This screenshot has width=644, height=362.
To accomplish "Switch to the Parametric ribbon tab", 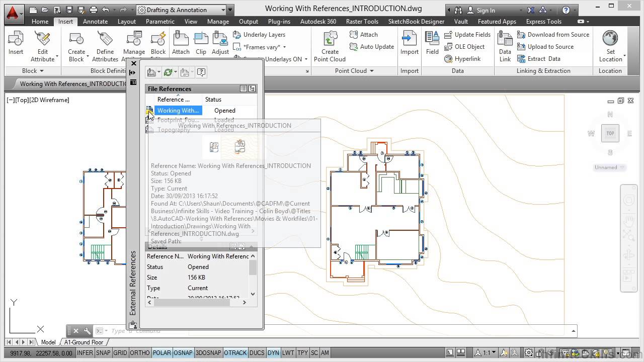I will click(x=160, y=22).
